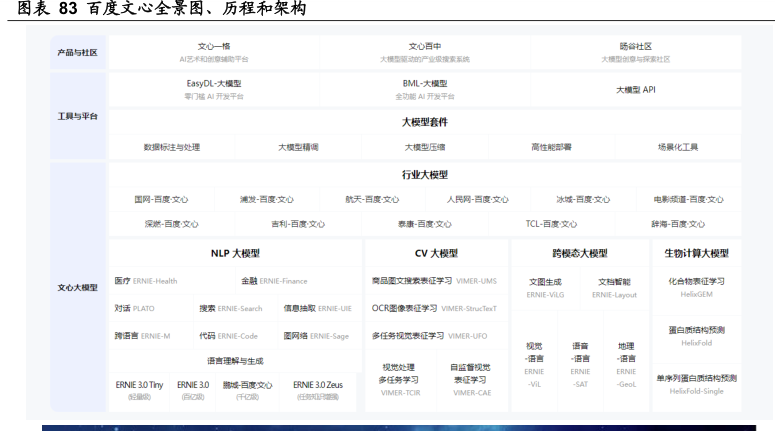Click the 产品与社区 category label
The width and height of the screenshot is (775, 431).
click(78, 52)
